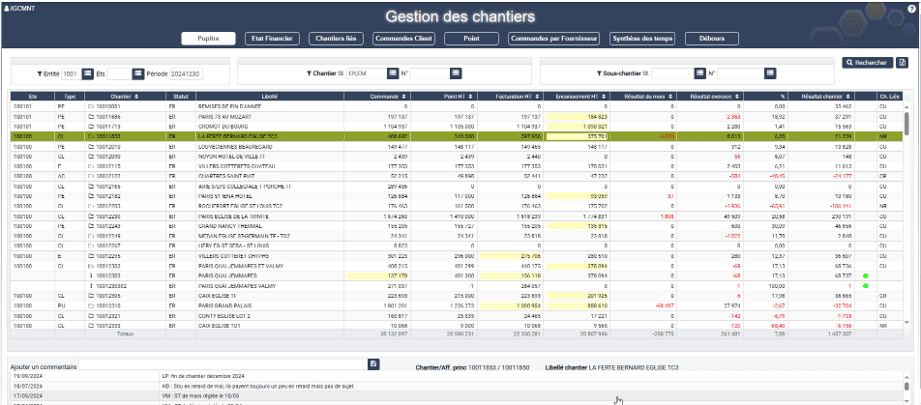The width and height of the screenshot is (921, 405).
Task: Select sub-chantier 1001230302 row
Action: (x=456, y=286)
